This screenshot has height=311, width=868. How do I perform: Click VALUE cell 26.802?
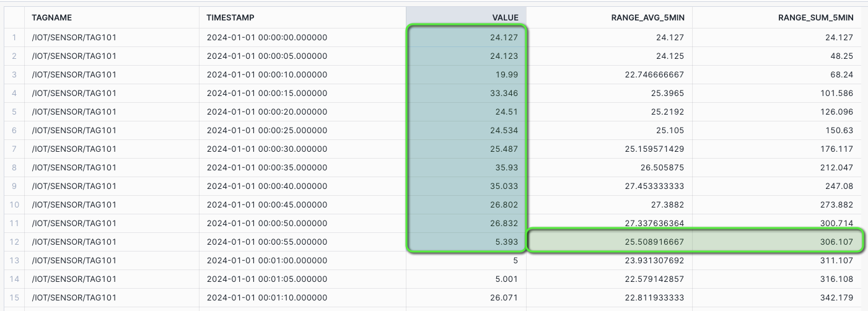pyautogui.click(x=466, y=204)
